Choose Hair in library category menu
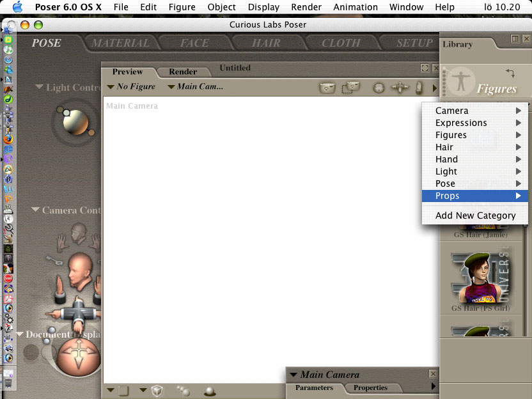The width and height of the screenshot is (532, 399). 474,147
